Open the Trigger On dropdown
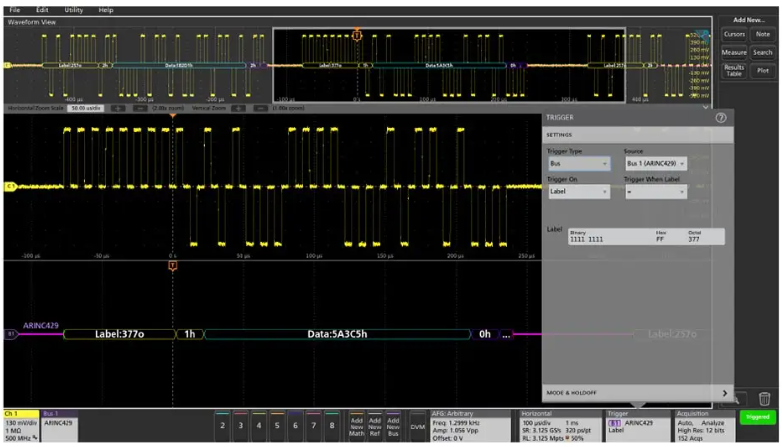This screenshot has width=782, height=447. (x=579, y=192)
